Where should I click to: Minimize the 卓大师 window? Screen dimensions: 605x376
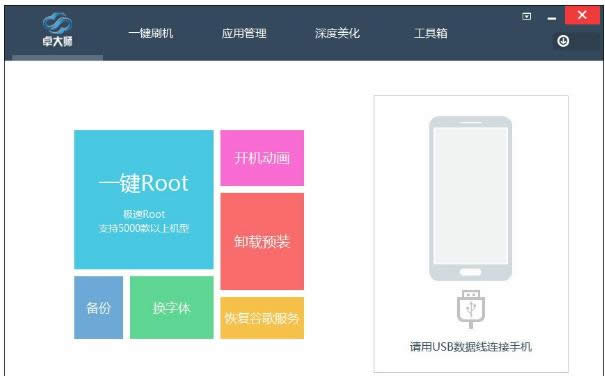[552, 17]
